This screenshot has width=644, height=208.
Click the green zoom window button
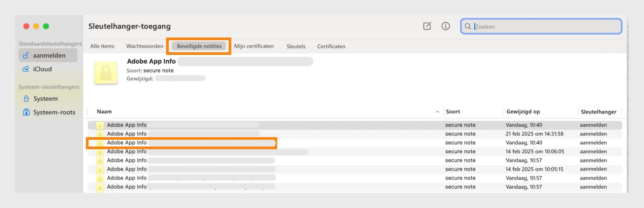pyautogui.click(x=46, y=26)
